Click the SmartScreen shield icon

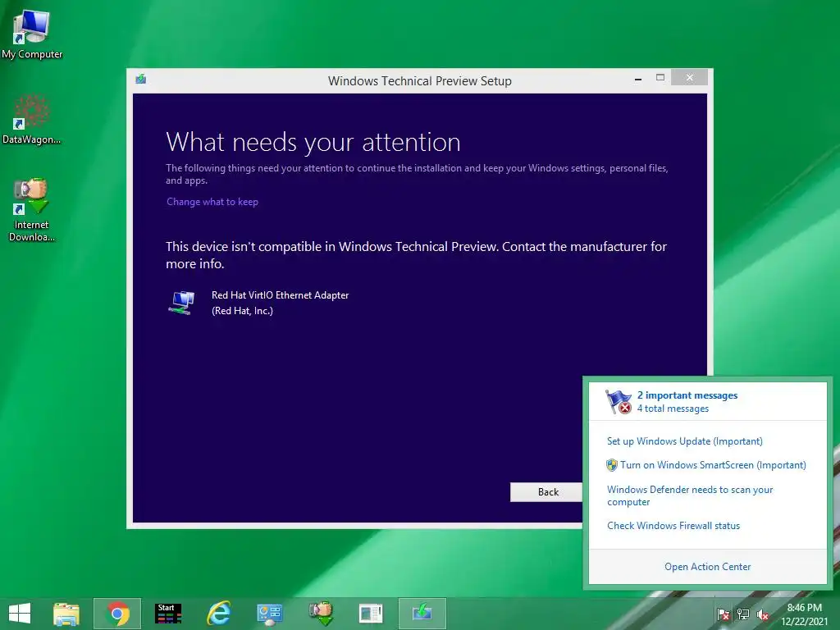[x=612, y=465]
